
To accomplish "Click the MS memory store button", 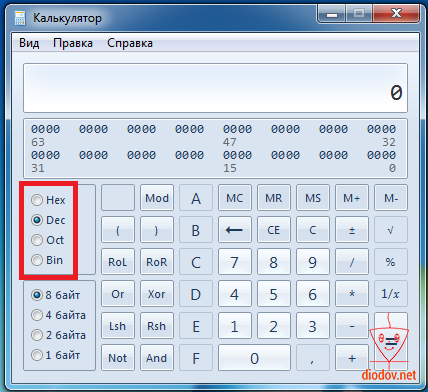I will point(313,198).
